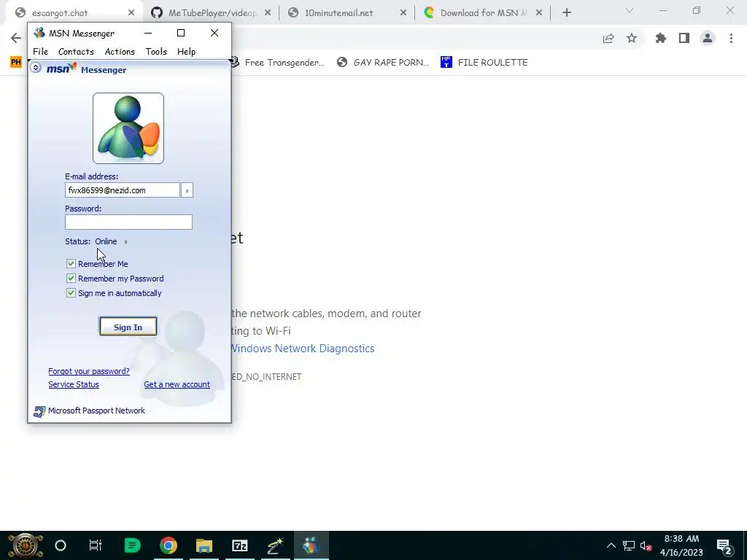Click the network status tray icon
The image size is (747, 560).
pyautogui.click(x=629, y=545)
